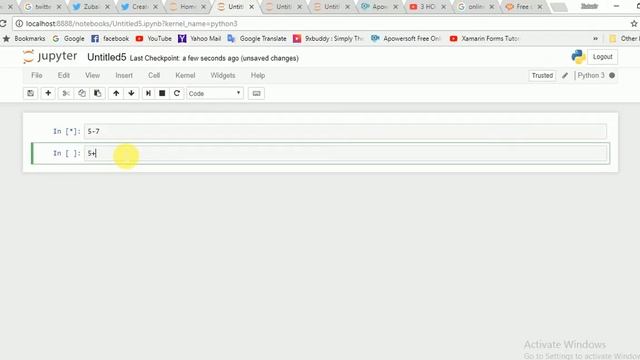
Task: Switch to the Home Jupyter tab
Action: pos(187,7)
